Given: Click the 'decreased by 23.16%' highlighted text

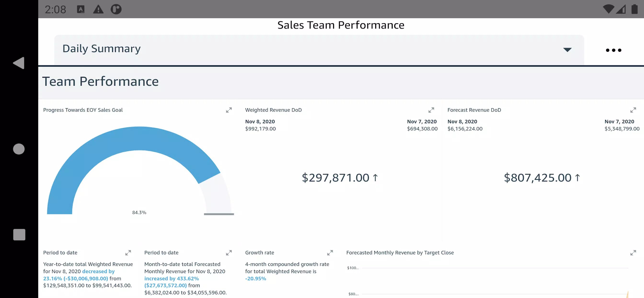Looking at the screenshot, I should (x=98, y=271).
